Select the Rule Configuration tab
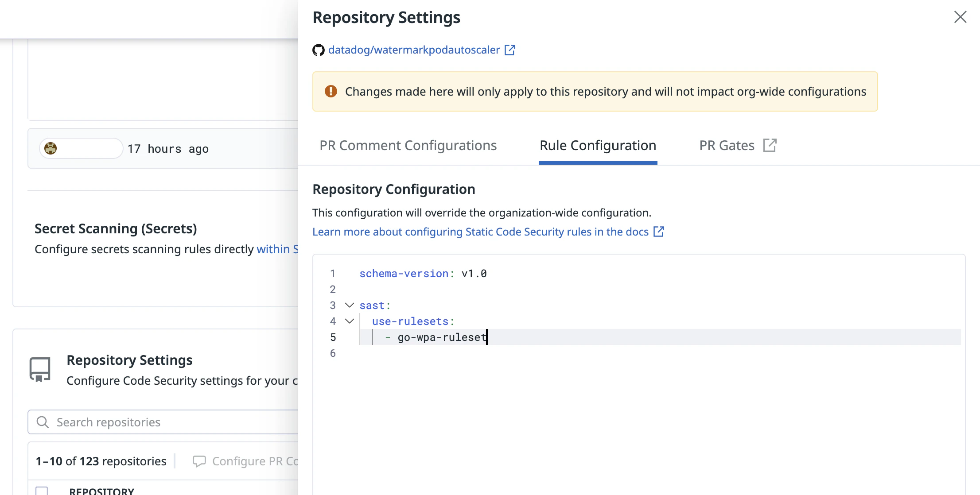The image size is (980, 495). pyautogui.click(x=597, y=145)
